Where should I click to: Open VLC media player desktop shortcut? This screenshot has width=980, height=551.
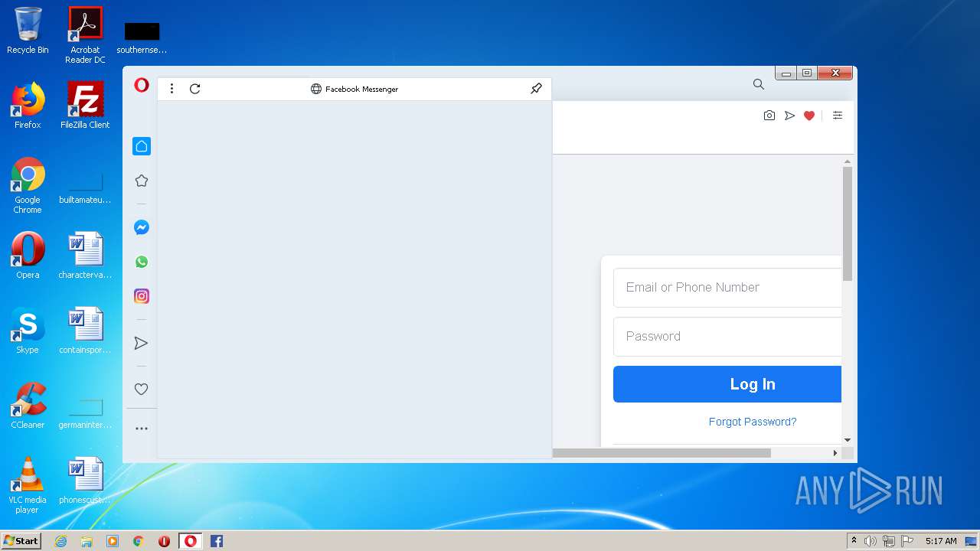tap(28, 485)
